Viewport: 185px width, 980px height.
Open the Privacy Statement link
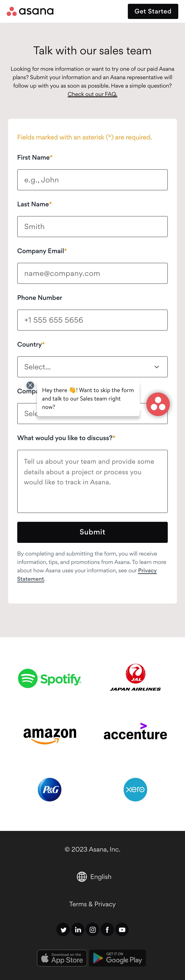(x=87, y=574)
